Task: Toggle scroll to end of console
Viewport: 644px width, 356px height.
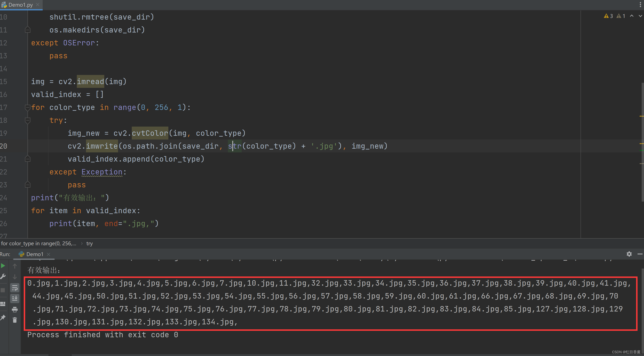Action: coord(15,299)
